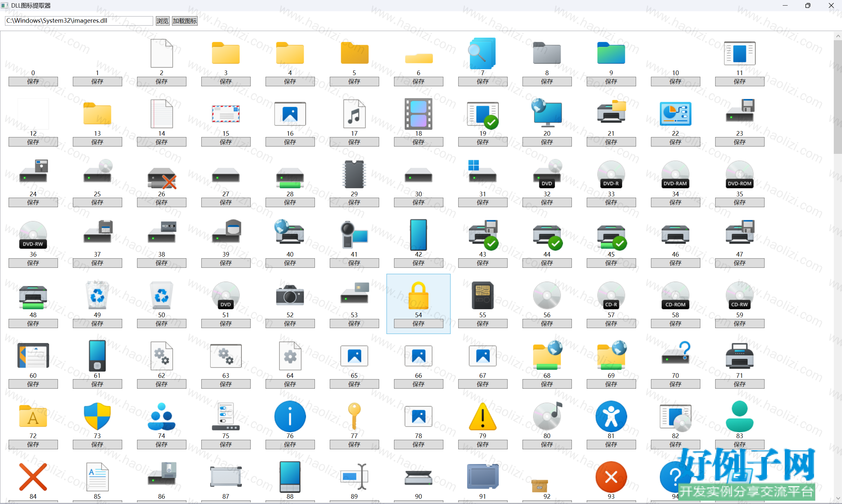Click the 加载图标 load icons button
The image size is (842, 504).
tap(184, 21)
